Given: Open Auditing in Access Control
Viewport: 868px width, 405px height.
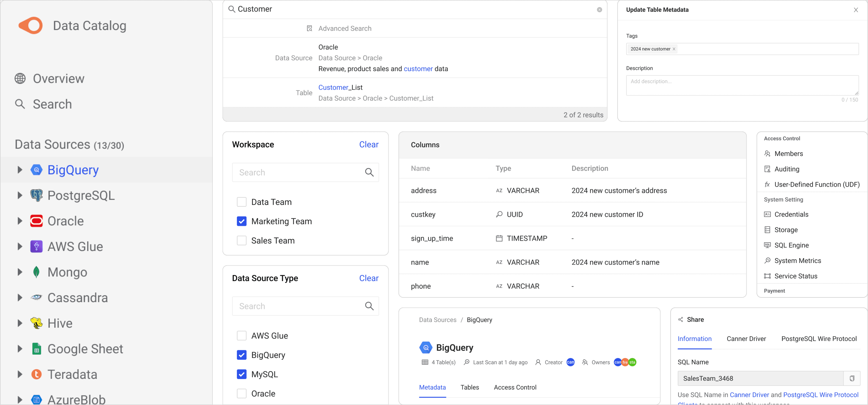Looking at the screenshot, I should click(786, 169).
